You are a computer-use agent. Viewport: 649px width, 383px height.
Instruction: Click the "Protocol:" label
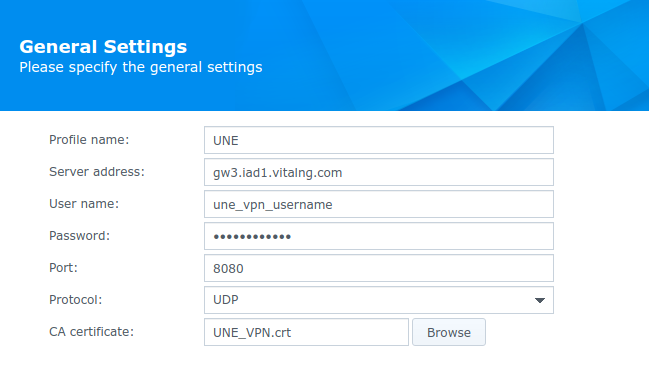click(x=75, y=300)
